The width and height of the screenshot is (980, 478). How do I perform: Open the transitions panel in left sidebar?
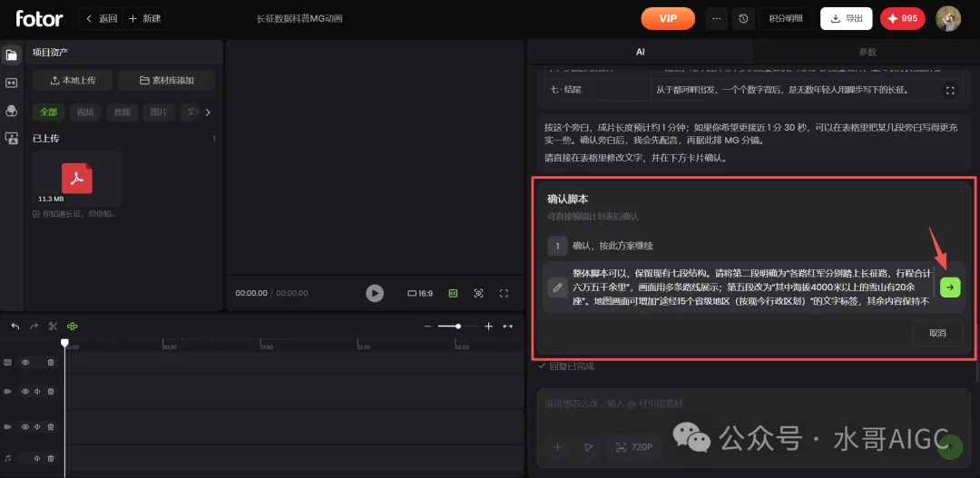11,83
